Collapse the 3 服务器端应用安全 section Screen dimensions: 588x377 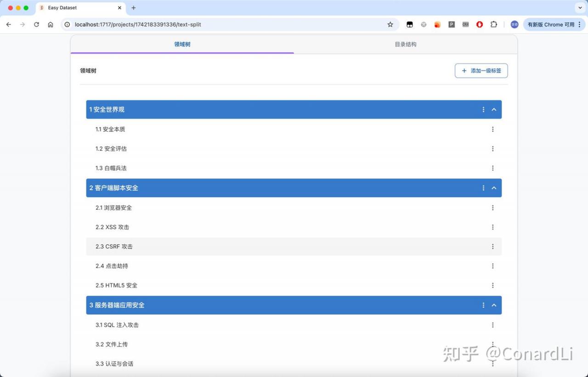(x=494, y=305)
